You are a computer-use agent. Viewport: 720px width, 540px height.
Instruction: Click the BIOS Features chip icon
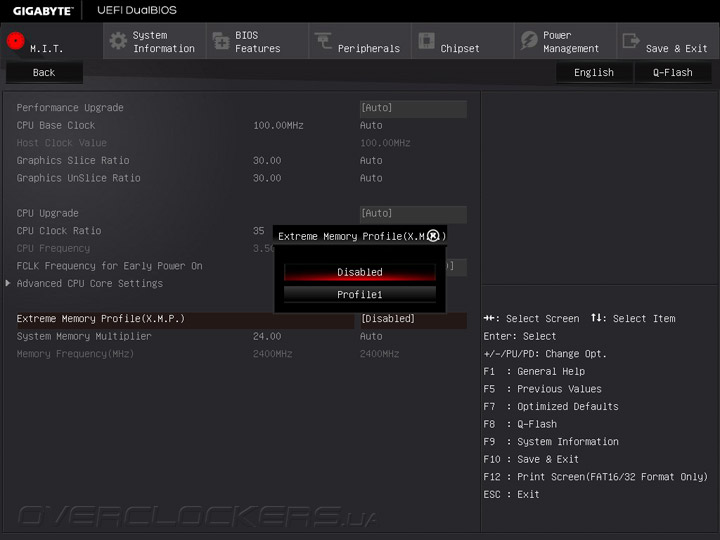point(221,41)
